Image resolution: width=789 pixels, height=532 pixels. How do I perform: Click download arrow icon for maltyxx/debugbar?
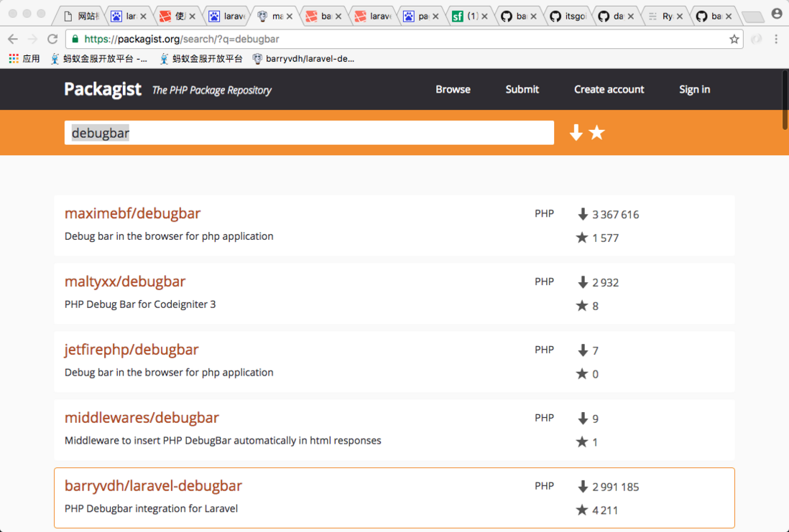click(x=583, y=282)
